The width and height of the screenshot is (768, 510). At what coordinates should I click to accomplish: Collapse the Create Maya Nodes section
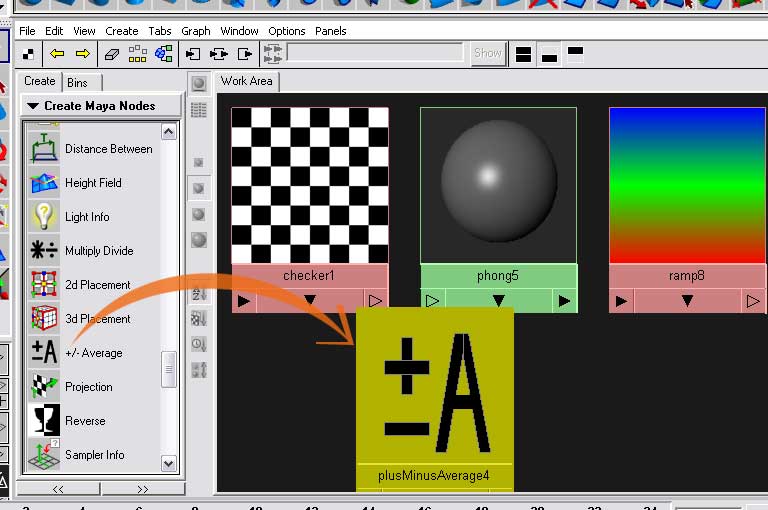[33, 106]
